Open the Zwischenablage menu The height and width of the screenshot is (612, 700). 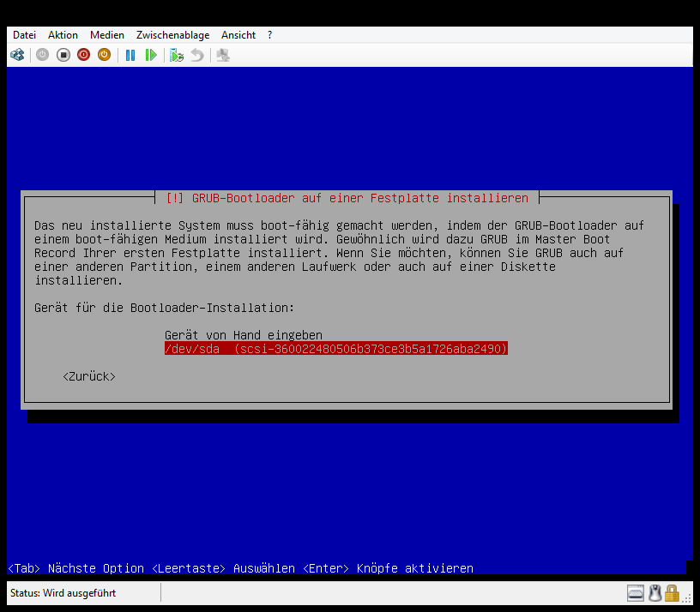coord(172,35)
